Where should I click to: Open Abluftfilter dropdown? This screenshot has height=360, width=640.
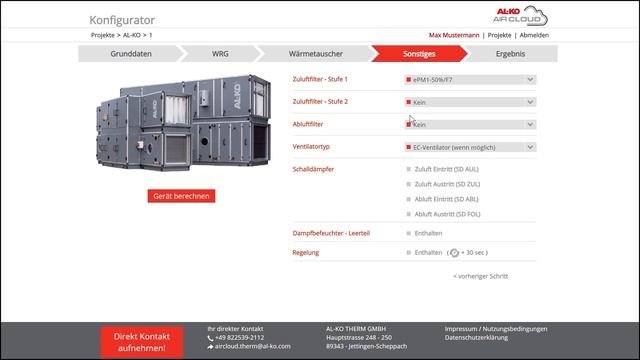point(470,124)
